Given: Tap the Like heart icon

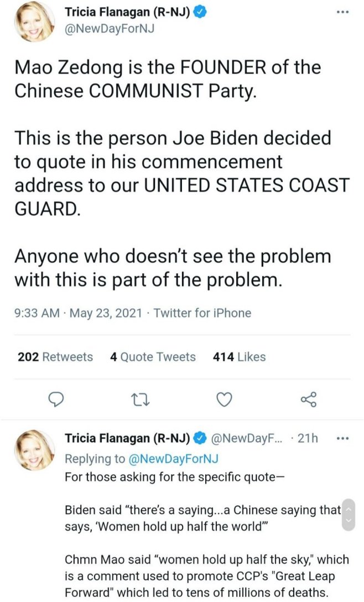Looking at the screenshot, I should (x=224, y=399).
